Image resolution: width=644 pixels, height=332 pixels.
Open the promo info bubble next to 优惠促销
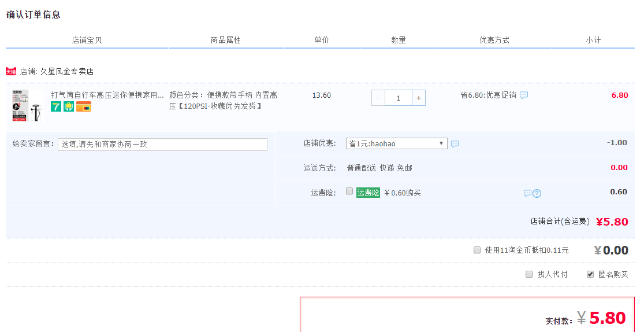point(524,95)
